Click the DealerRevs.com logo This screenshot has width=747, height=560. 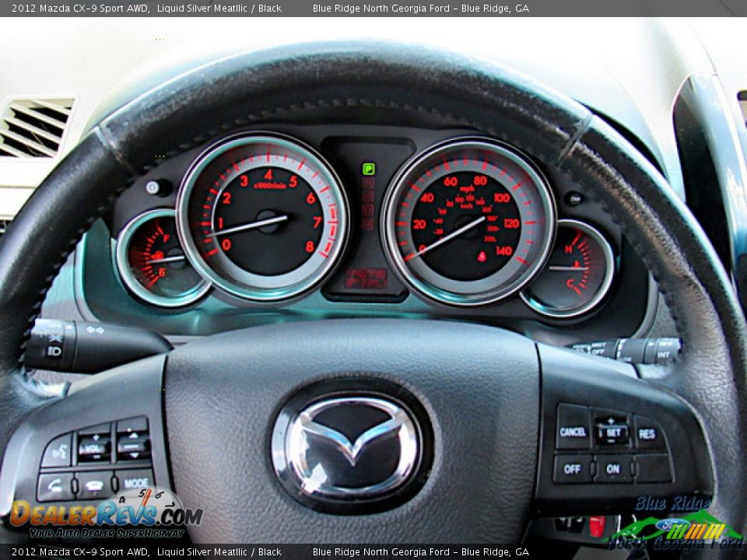(x=106, y=515)
